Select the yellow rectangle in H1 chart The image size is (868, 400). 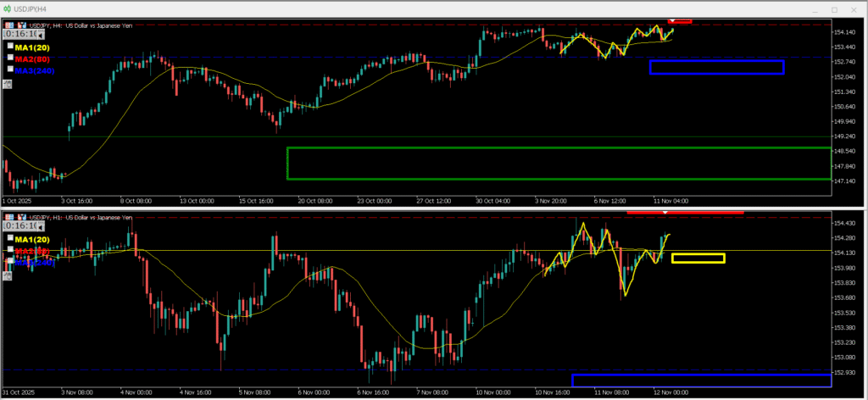(x=698, y=254)
